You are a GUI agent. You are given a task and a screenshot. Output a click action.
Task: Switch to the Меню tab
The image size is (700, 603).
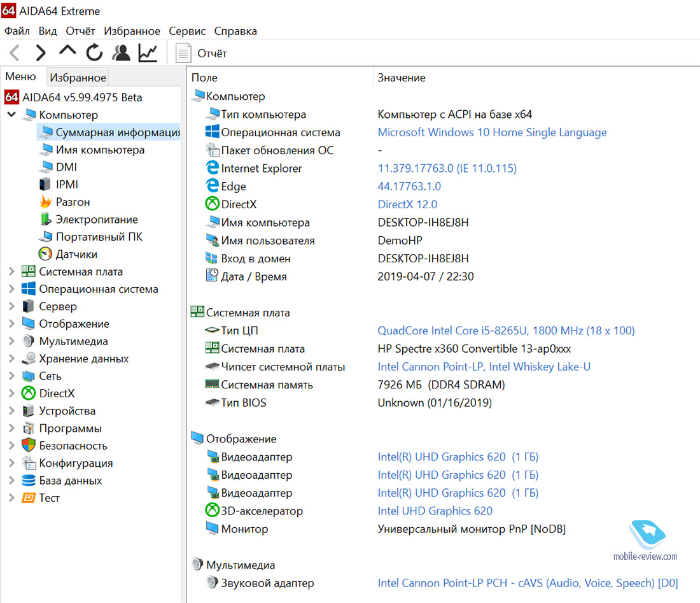(x=20, y=77)
